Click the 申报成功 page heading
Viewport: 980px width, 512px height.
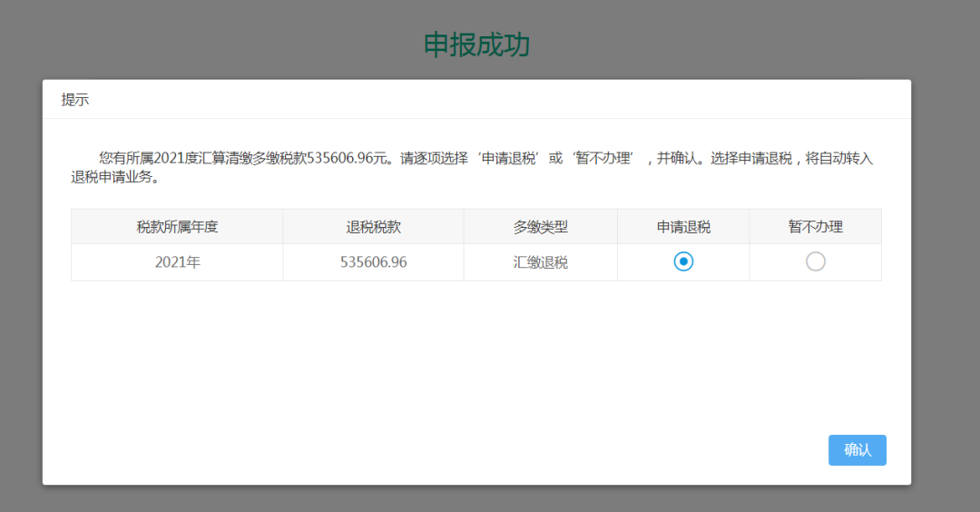coord(476,44)
